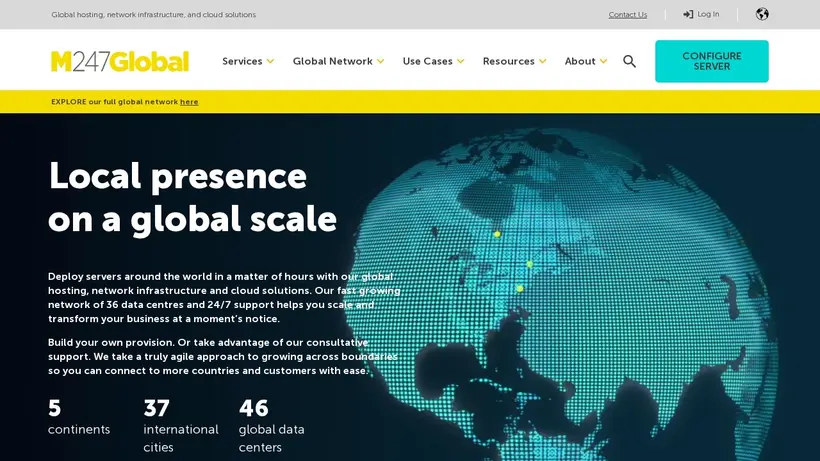
Task: Expand the chevron next to About
Action: [x=603, y=62]
